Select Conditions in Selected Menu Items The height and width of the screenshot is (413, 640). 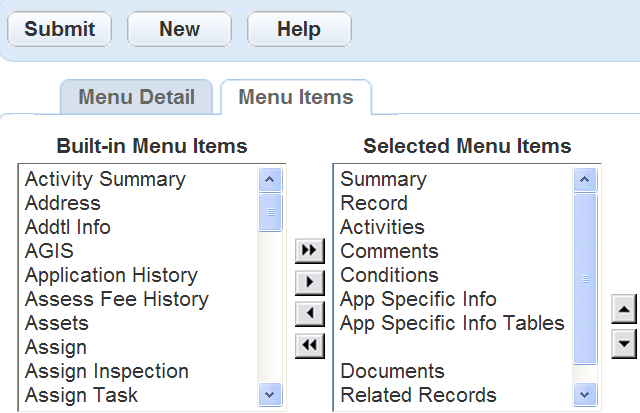[x=389, y=275]
